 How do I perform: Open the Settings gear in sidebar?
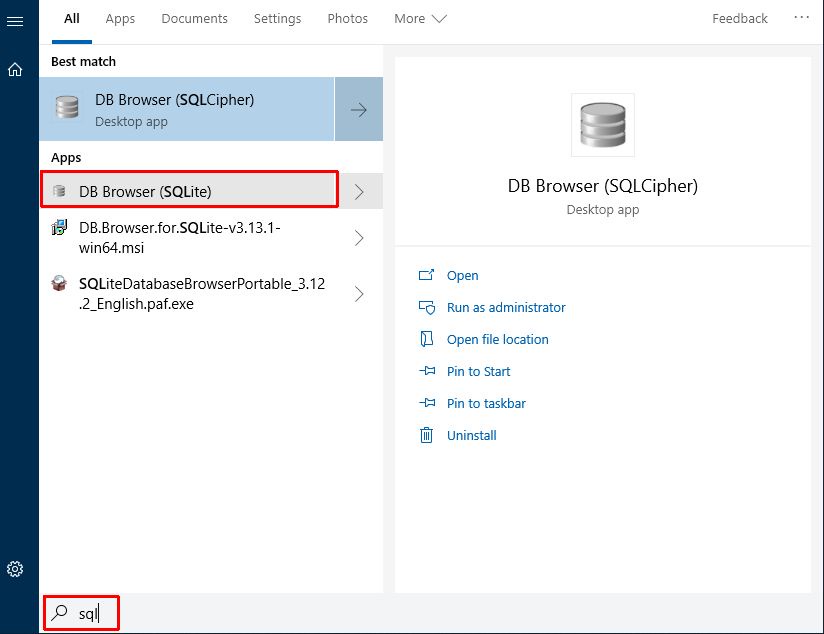15,569
